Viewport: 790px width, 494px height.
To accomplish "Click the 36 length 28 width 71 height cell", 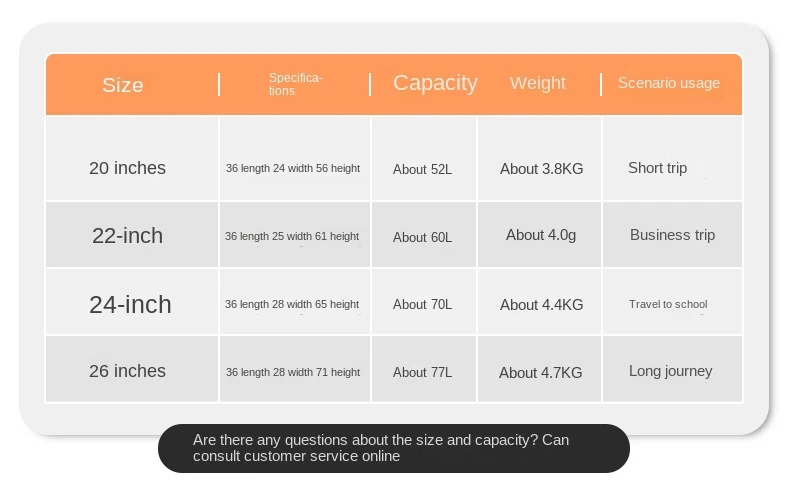I will point(293,372).
